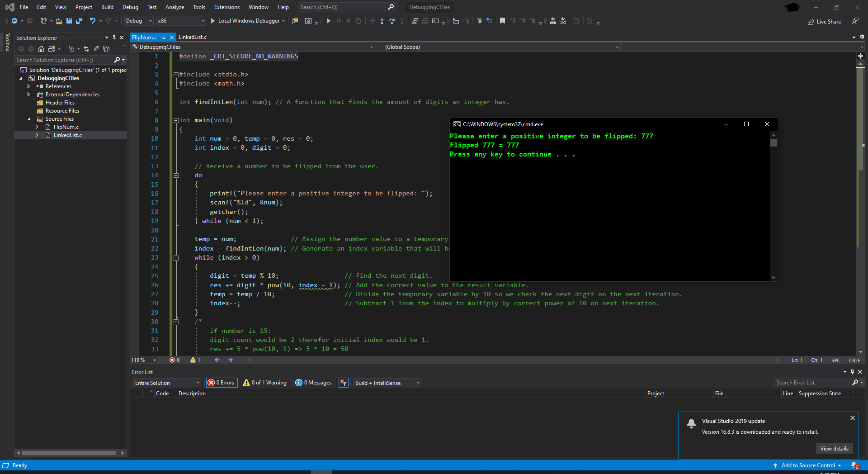The height and width of the screenshot is (474, 868).
Task: Click the Navigate Backward arrow in main toolbar
Action: point(14,21)
